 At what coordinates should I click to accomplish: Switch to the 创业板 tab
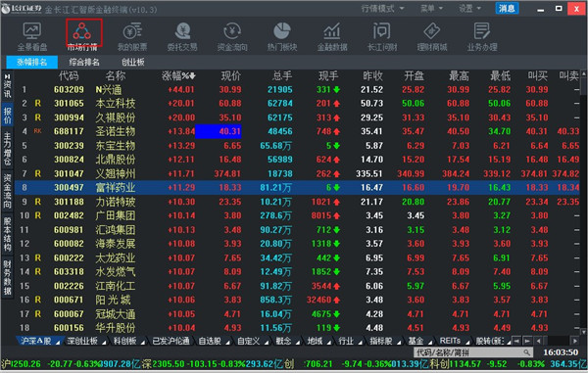point(132,62)
